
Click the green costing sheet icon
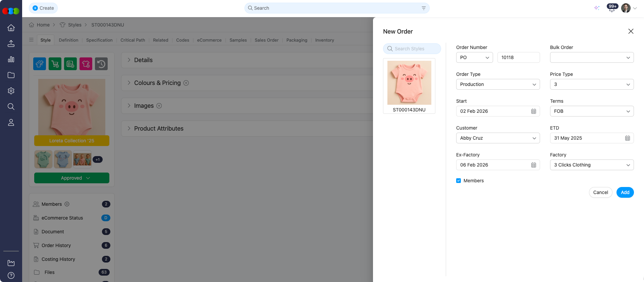pyautogui.click(x=70, y=64)
